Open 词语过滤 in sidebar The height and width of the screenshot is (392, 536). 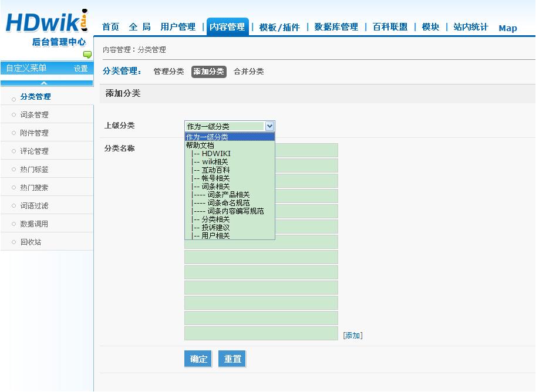pos(34,206)
